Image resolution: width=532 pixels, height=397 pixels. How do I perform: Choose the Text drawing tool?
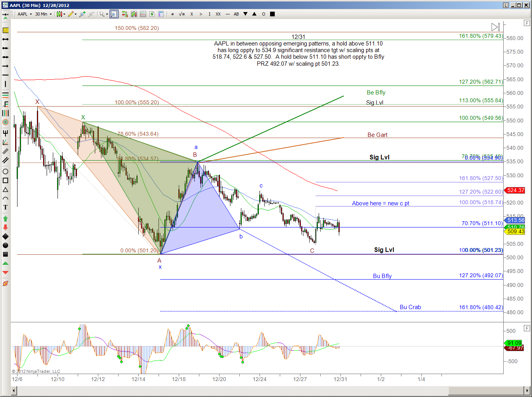pyautogui.click(x=5, y=207)
